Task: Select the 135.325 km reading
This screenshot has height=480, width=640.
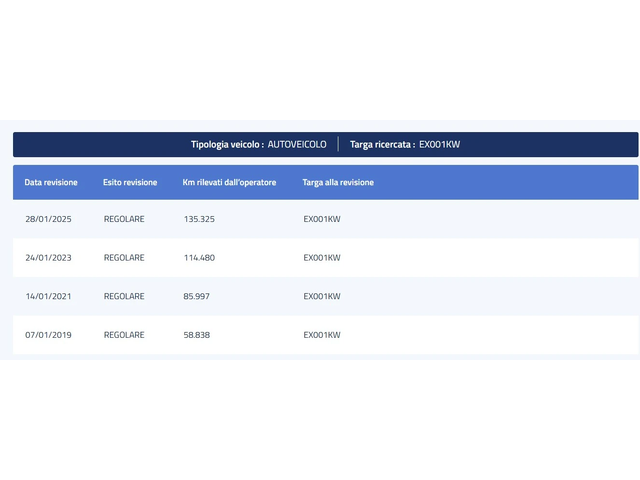Action: (199, 219)
